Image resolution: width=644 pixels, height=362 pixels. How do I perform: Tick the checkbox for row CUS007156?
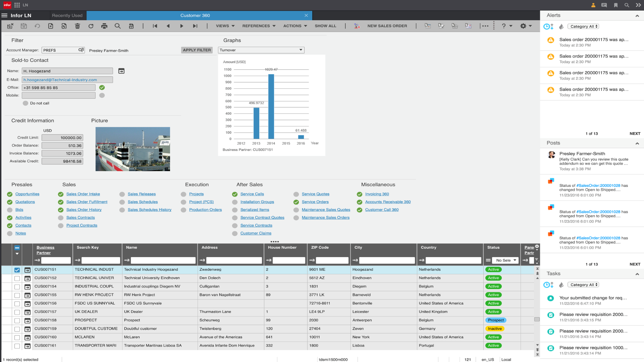(17, 304)
